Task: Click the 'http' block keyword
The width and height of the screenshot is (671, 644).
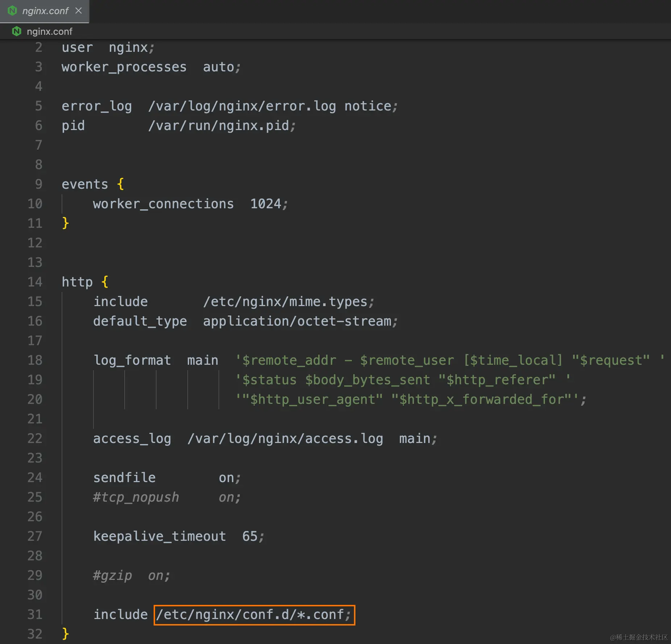Action: coord(77,282)
